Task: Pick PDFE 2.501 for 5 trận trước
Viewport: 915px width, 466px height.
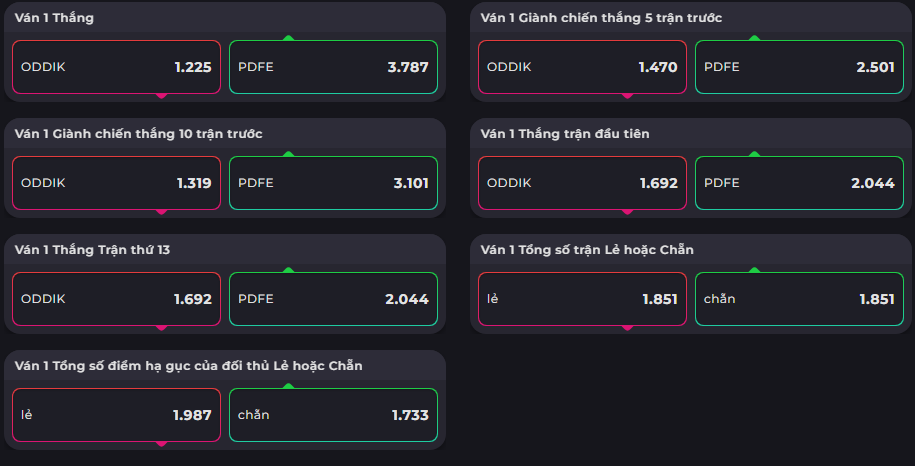Action: [x=799, y=67]
